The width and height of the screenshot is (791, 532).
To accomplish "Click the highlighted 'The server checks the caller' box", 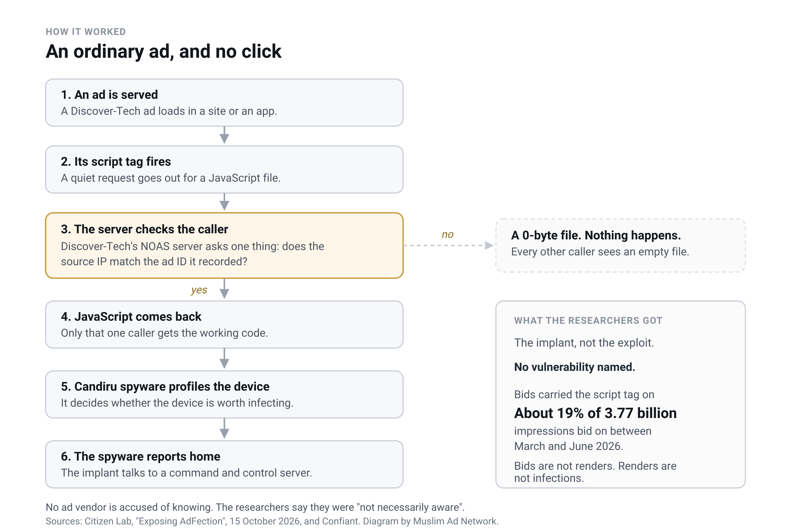I will 224,245.
